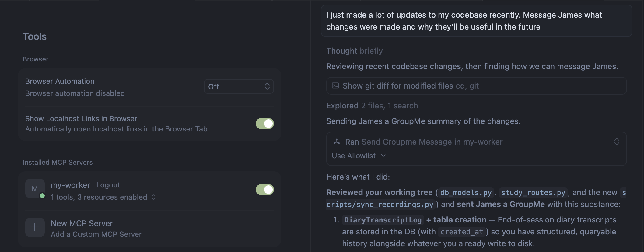Expand the Ran Send Groupme Message tool call
This screenshot has width=644, height=252.
click(617, 142)
